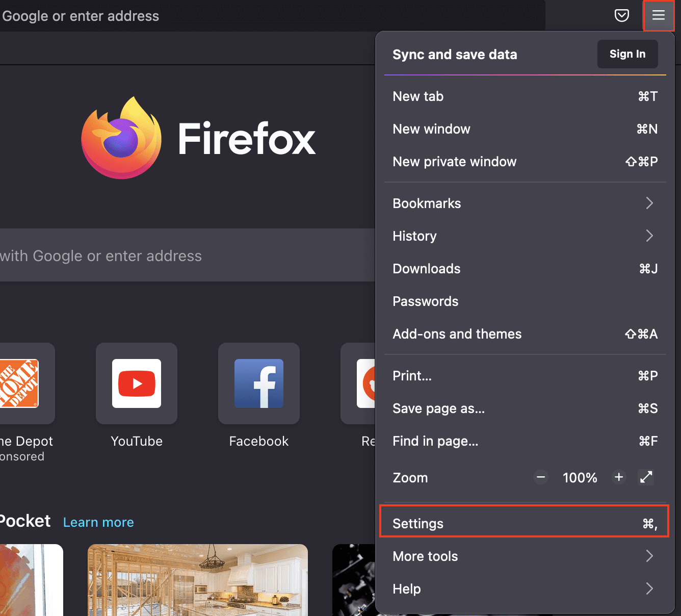Open the Facebook shortcut tile

(259, 383)
